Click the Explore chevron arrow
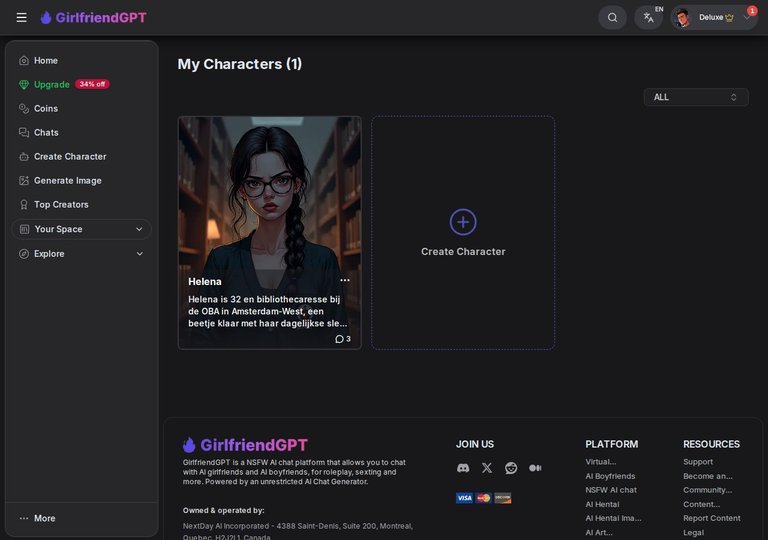Image resolution: width=768 pixels, height=540 pixels. tap(140, 254)
